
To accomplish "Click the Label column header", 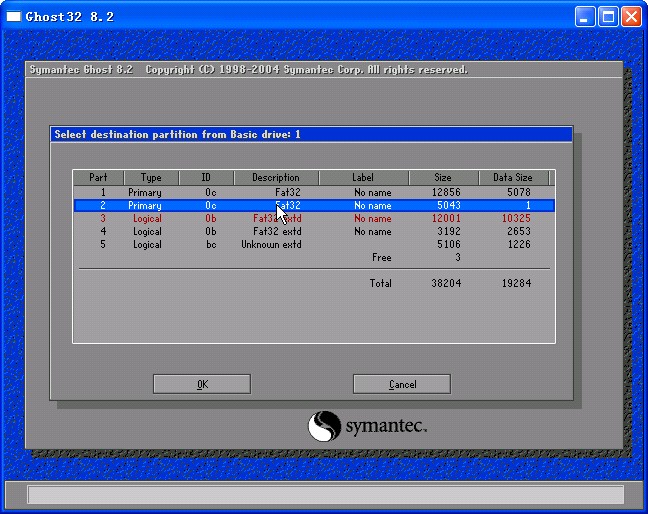I will tap(363, 178).
